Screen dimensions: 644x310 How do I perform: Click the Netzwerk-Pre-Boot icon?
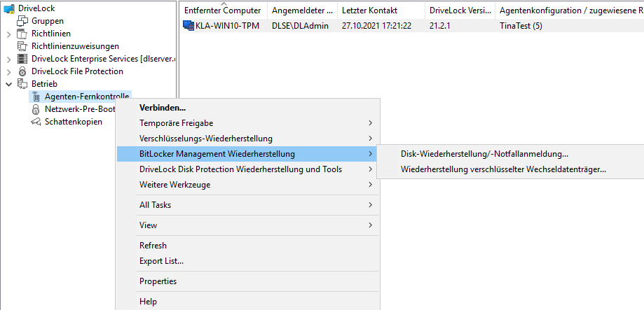36,109
